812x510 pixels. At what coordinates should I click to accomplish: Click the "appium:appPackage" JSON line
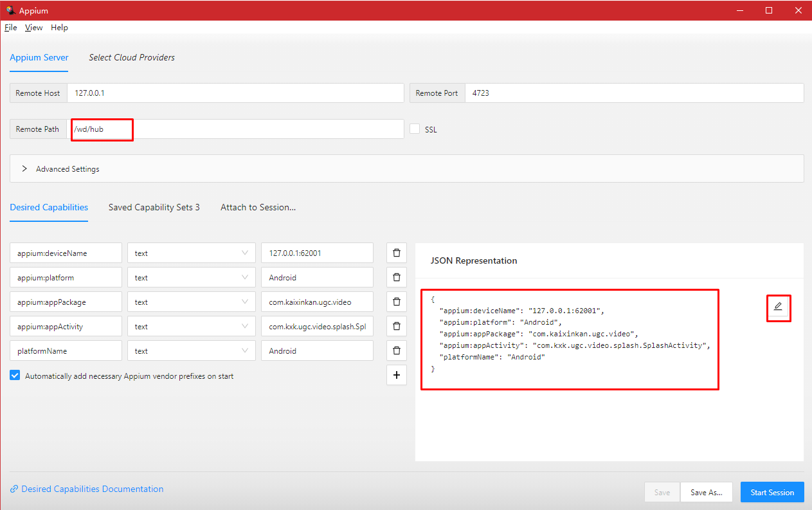[539, 334]
